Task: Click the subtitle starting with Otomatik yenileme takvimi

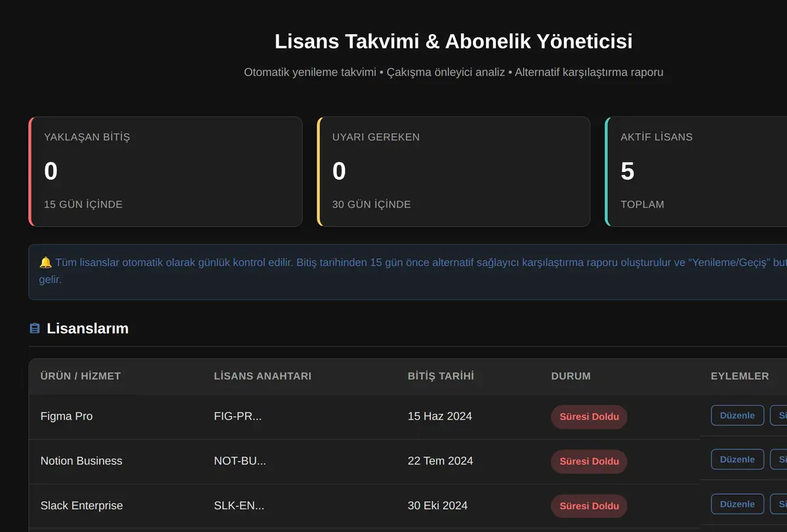Action: (x=453, y=72)
